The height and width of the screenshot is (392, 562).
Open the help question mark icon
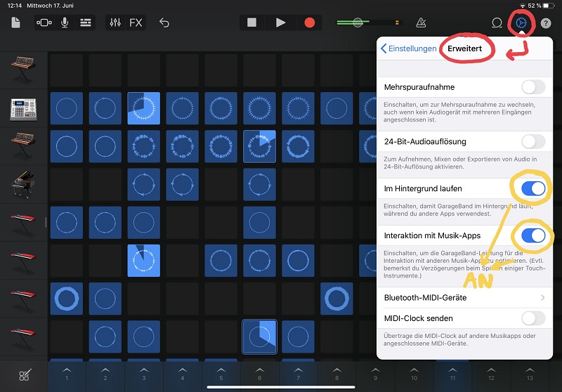[x=546, y=23]
